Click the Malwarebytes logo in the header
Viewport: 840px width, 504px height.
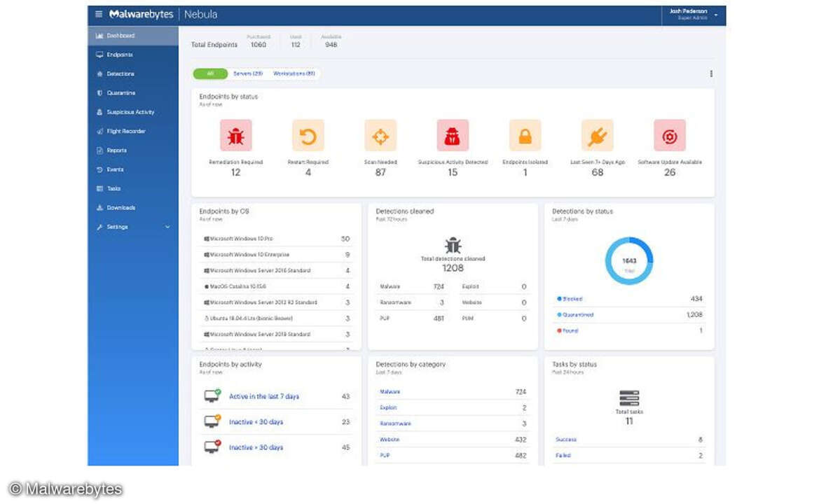coord(141,15)
